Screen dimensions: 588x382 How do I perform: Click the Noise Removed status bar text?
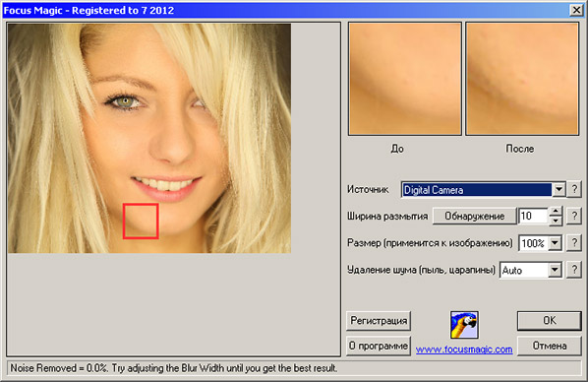[173, 368]
